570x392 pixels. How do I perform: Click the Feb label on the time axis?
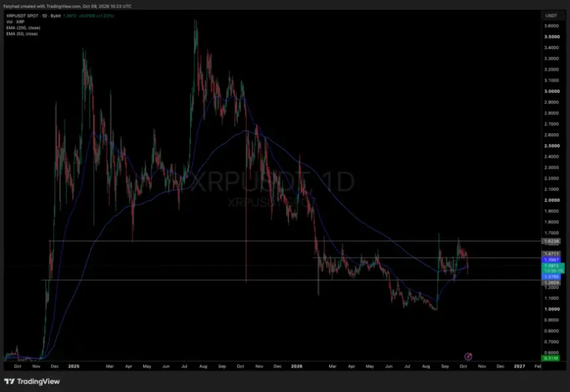click(x=538, y=366)
